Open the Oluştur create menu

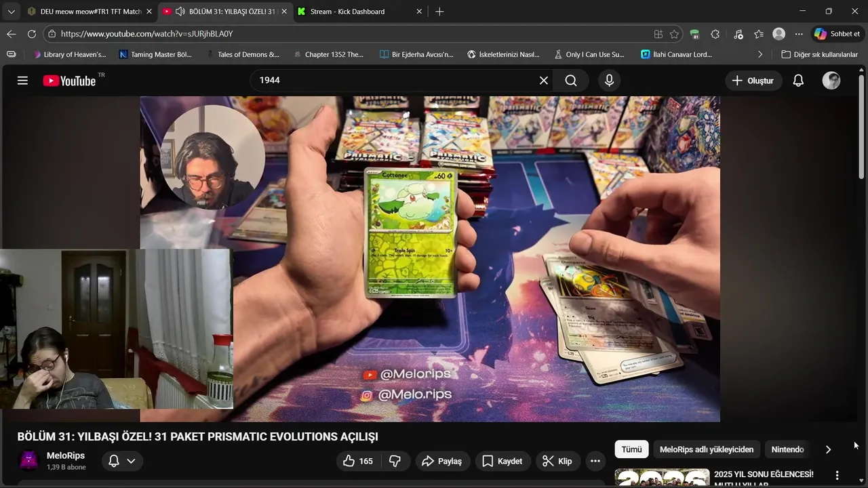coord(753,81)
